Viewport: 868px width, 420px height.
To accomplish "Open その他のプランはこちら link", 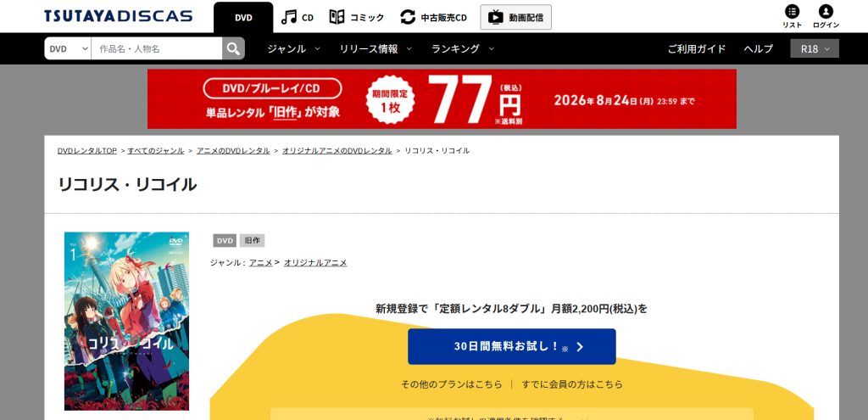I will pyautogui.click(x=452, y=384).
